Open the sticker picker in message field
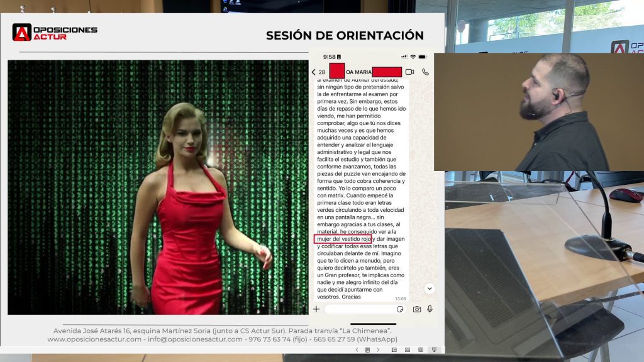 [400, 309]
